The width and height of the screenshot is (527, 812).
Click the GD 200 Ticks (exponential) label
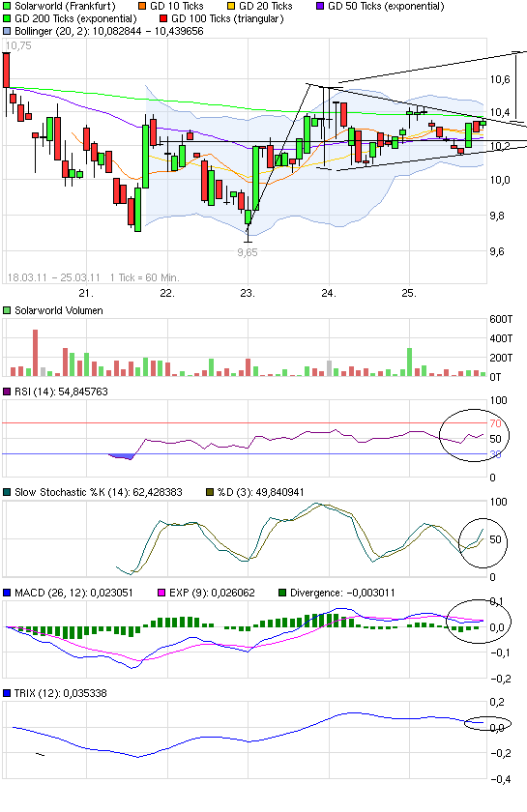pos(75,19)
